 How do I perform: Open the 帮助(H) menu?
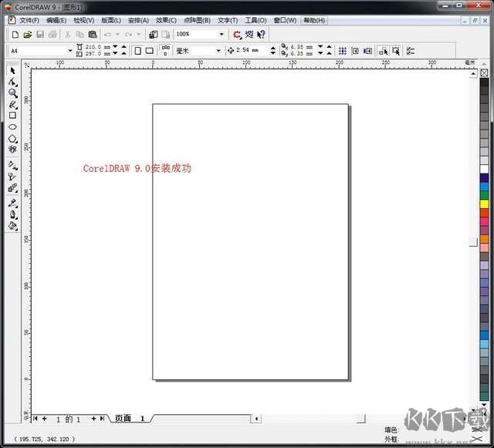point(314,21)
